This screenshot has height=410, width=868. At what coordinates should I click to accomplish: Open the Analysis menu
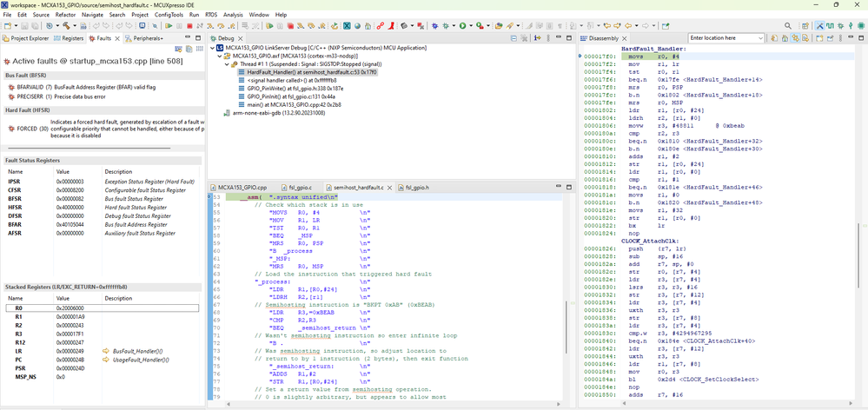[233, 15]
